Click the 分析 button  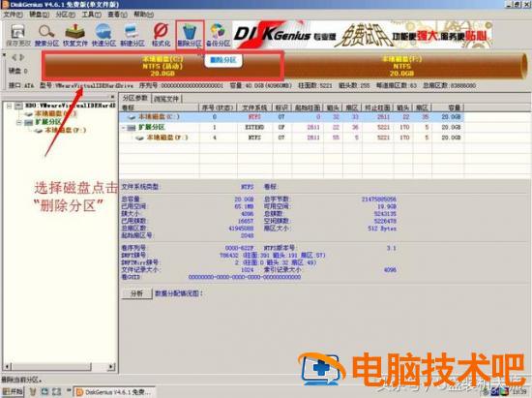click(137, 293)
